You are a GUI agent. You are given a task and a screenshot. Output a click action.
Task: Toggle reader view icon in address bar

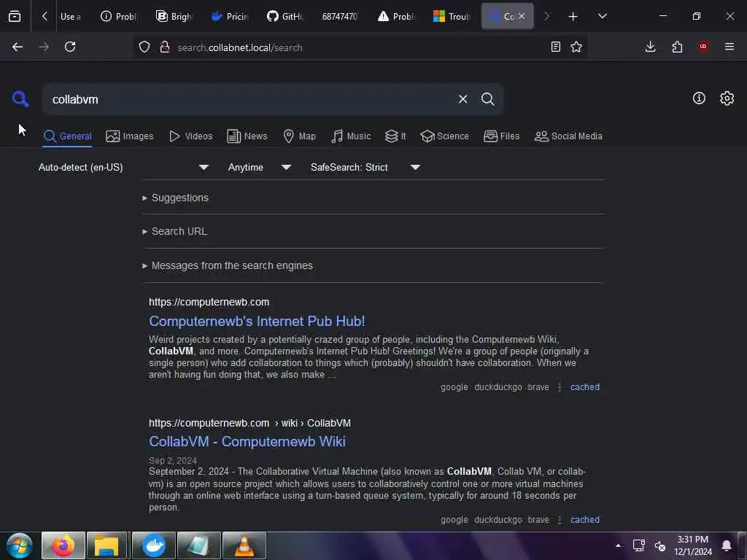click(555, 47)
